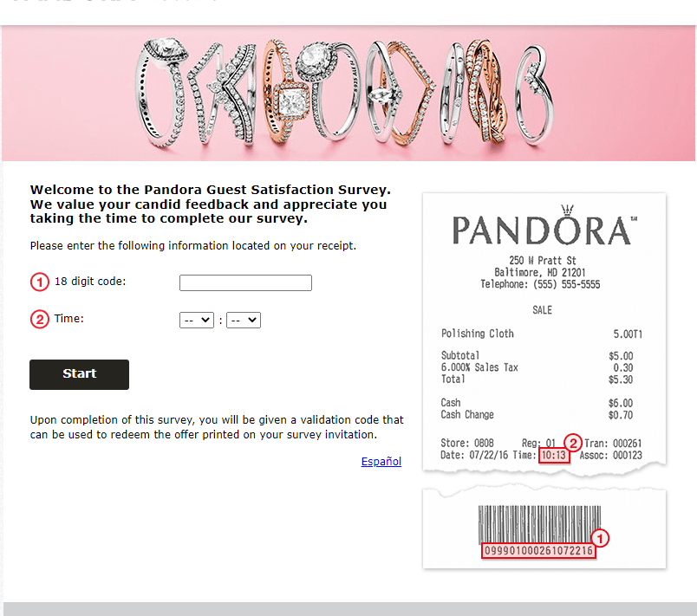The image size is (697, 616).
Task: Open the hour dropdown for Time
Action: [x=197, y=321]
